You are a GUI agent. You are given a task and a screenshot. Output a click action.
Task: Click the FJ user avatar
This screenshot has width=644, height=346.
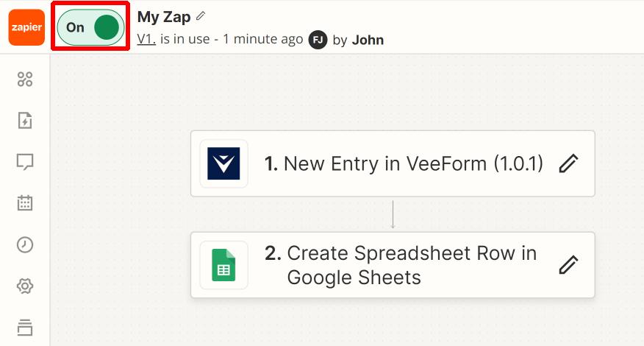pos(318,40)
